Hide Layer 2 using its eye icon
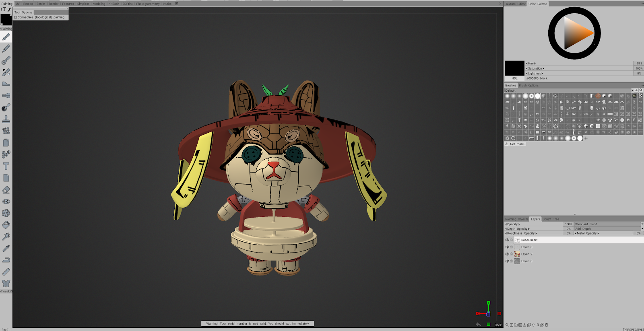This screenshot has height=331, width=644. coord(507,254)
